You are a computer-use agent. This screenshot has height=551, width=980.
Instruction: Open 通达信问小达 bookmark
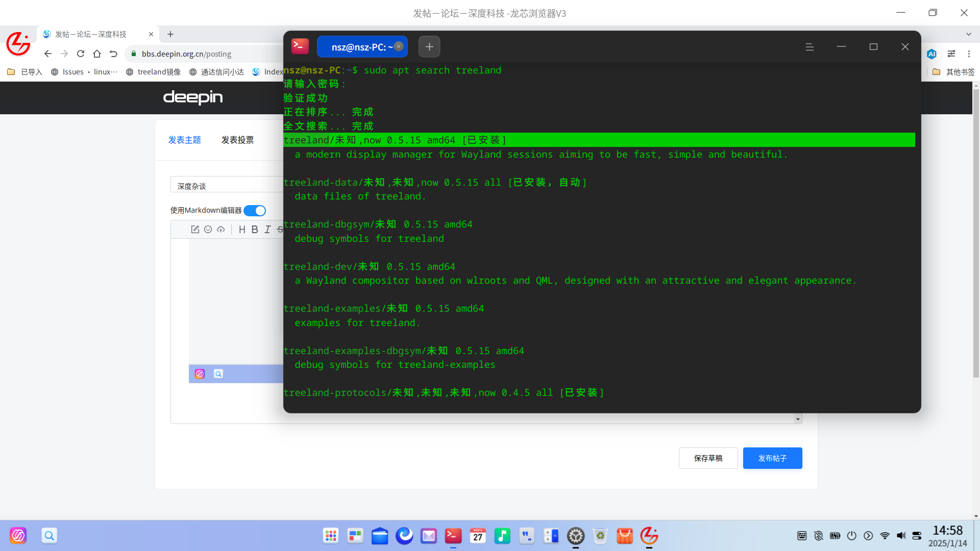click(x=216, y=72)
